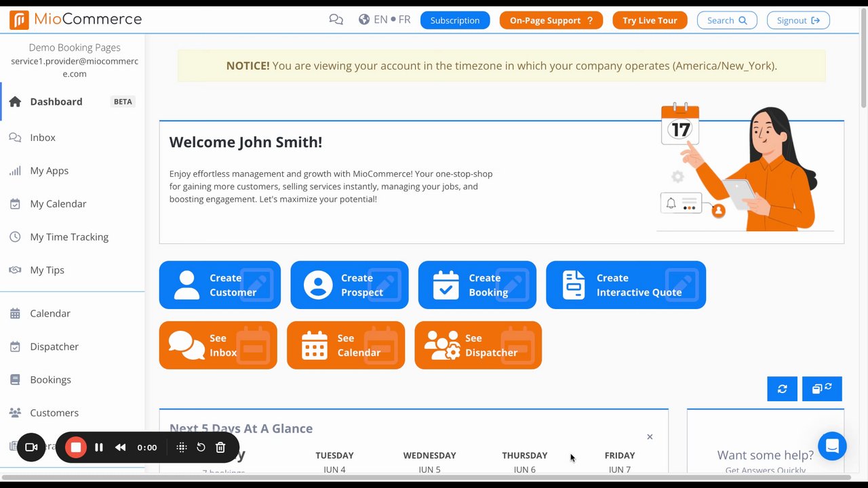
Task: Click the 'Want some help?' heading
Action: click(x=766, y=455)
